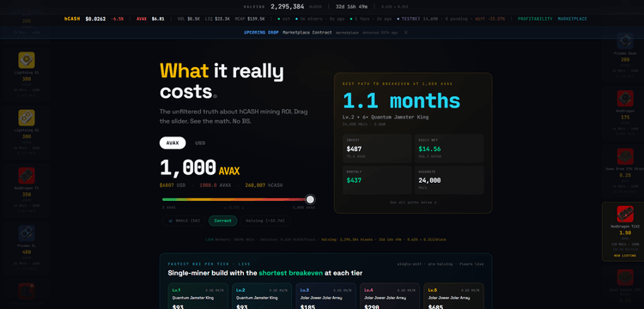Screen dimensions: 644x309
Task: Open the Plasma Base miner icon
Action: 625,41
